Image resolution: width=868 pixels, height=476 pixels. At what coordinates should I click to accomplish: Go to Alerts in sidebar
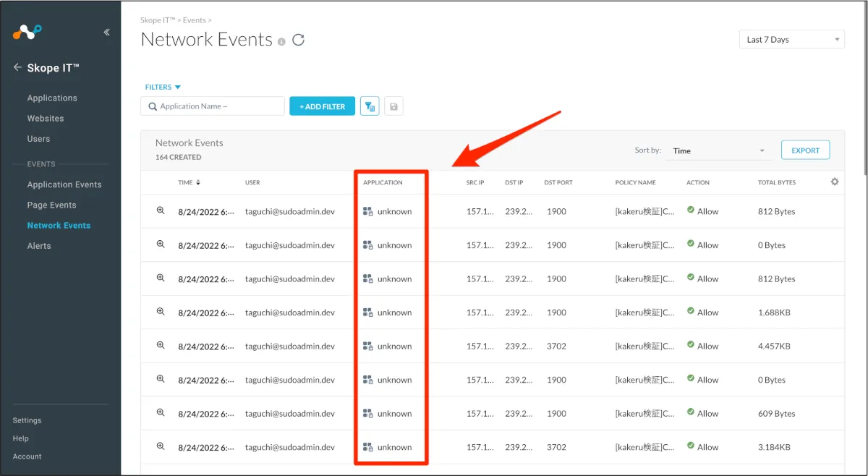tap(39, 246)
